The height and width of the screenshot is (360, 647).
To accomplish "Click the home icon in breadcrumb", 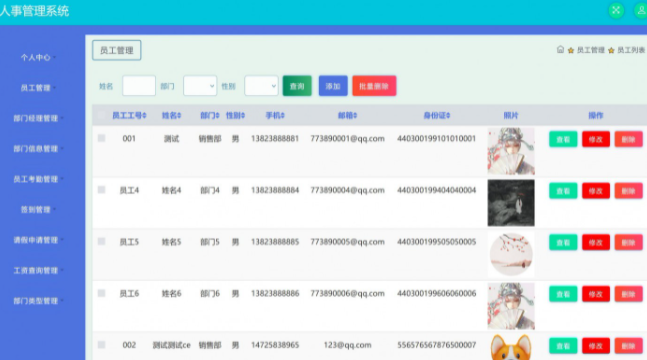I will (560, 50).
